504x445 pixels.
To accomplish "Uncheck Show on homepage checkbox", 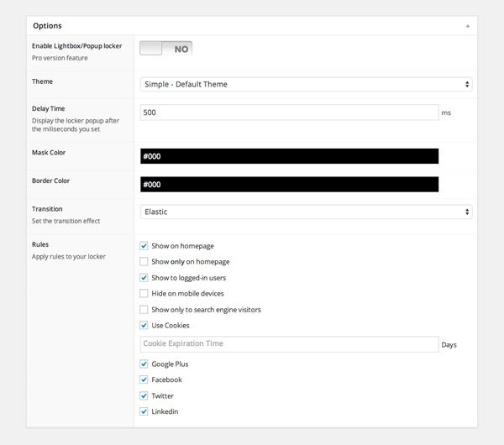I will [144, 246].
